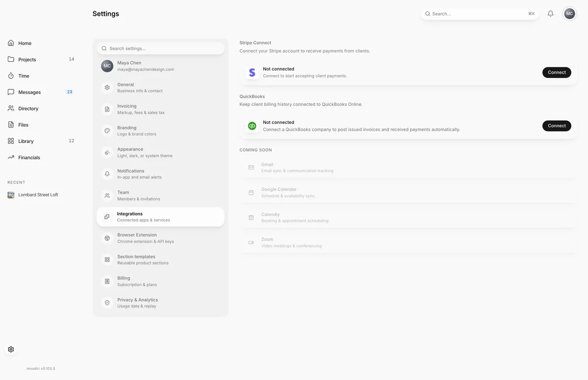Click the Notifications bell icon in settings list
This screenshot has height=380, width=588.
(107, 174)
